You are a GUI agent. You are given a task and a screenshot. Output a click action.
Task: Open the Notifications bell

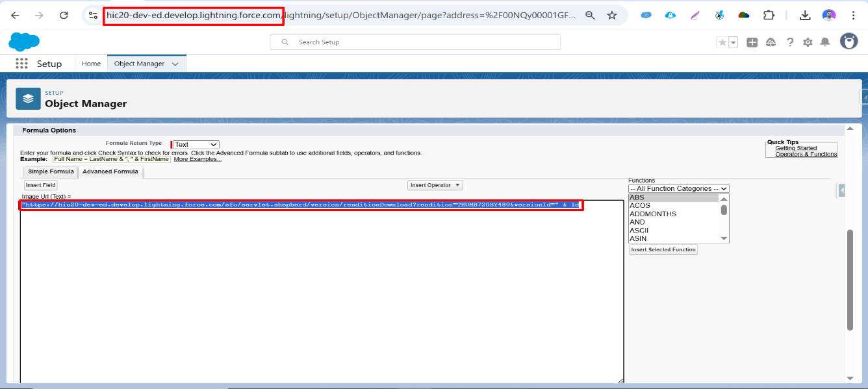825,42
